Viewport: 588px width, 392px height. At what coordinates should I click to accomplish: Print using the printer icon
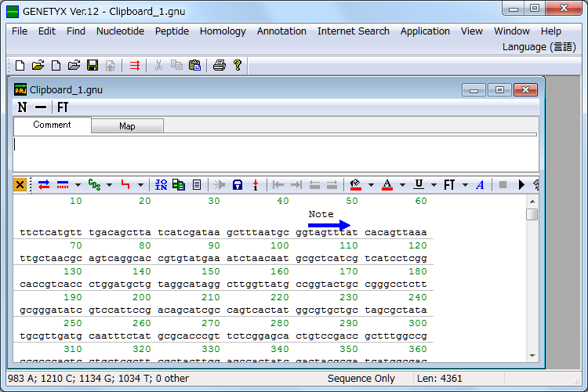(x=220, y=65)
